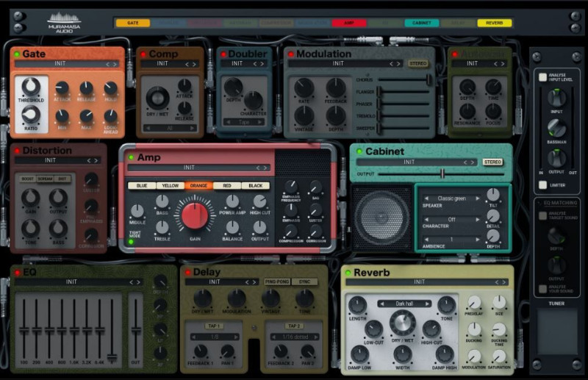Select the Cabinet tab in top bar
This screenshot has height=380, width=588.
[x=421, y=23]
